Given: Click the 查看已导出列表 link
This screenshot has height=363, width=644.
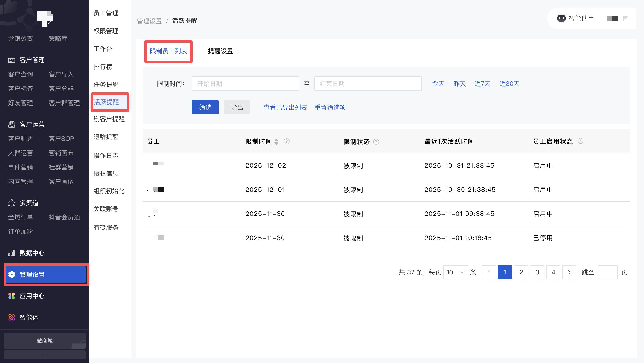Looking at the screenshot, I should pos(285,108).
